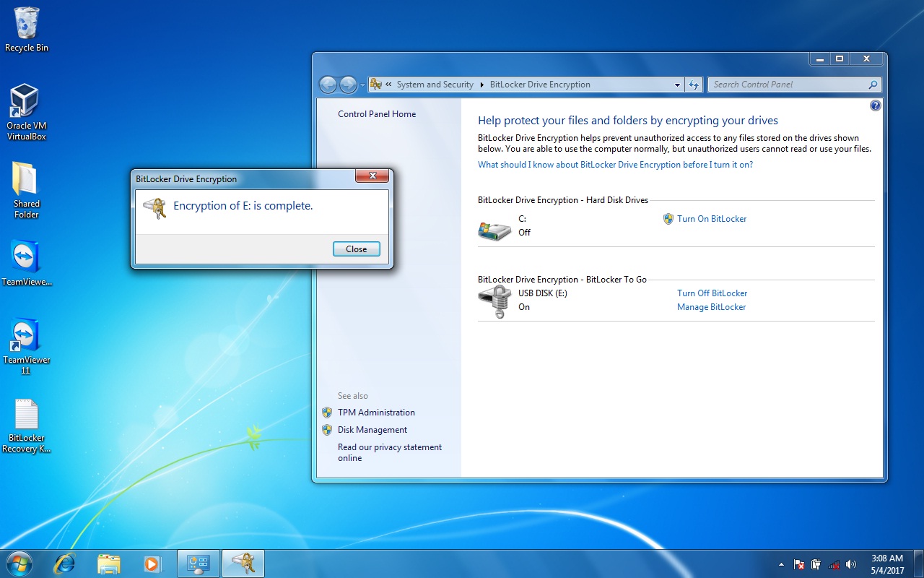
Task: Click the Safely Remove Hardware tray icon
Action: tap(816, 564)
